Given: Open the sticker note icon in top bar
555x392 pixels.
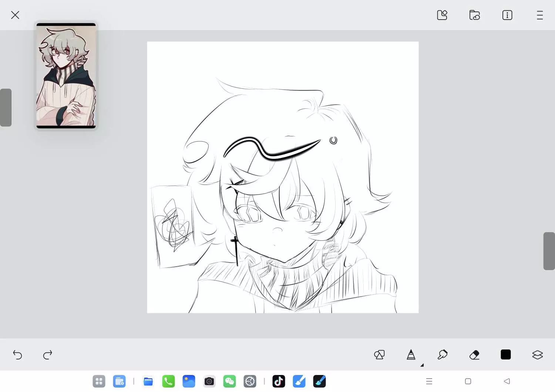Looking at the screenshot, I should coord(442,15).
